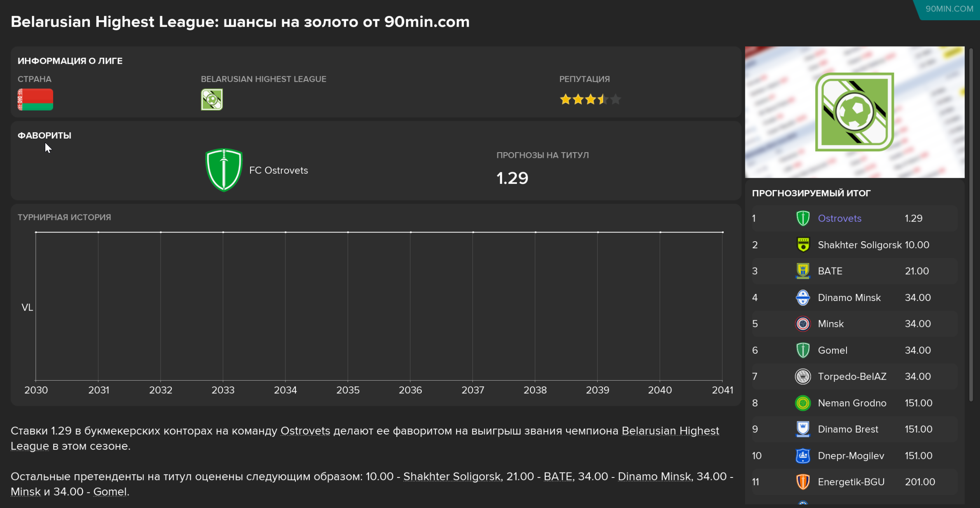Open Neman Grodno in predicted finish list

[852, 403]
